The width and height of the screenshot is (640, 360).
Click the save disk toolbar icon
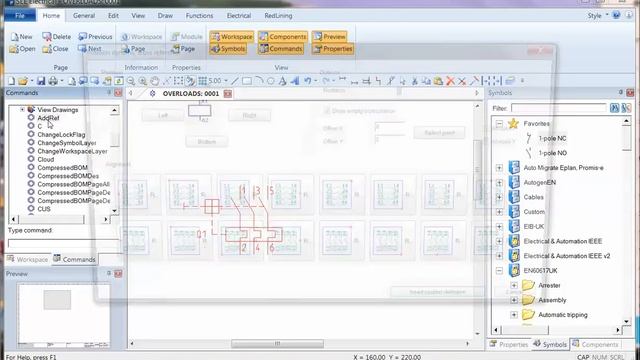tap(41, 81)
